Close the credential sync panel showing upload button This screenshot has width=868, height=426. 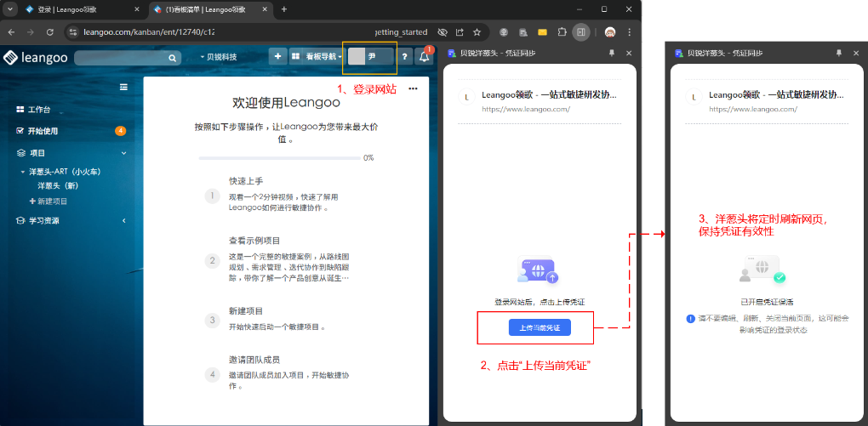coord(629,53)
